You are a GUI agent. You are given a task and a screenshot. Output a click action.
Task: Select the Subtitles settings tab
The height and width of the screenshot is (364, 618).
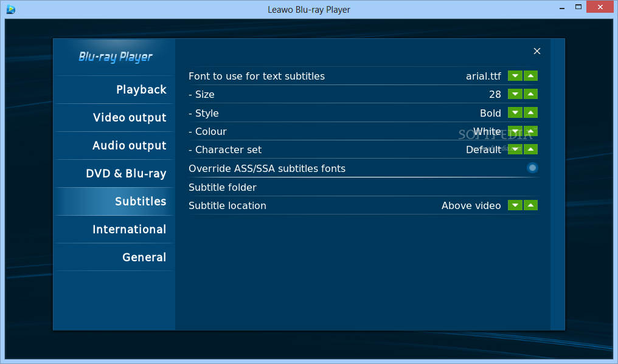click(114, 201)
